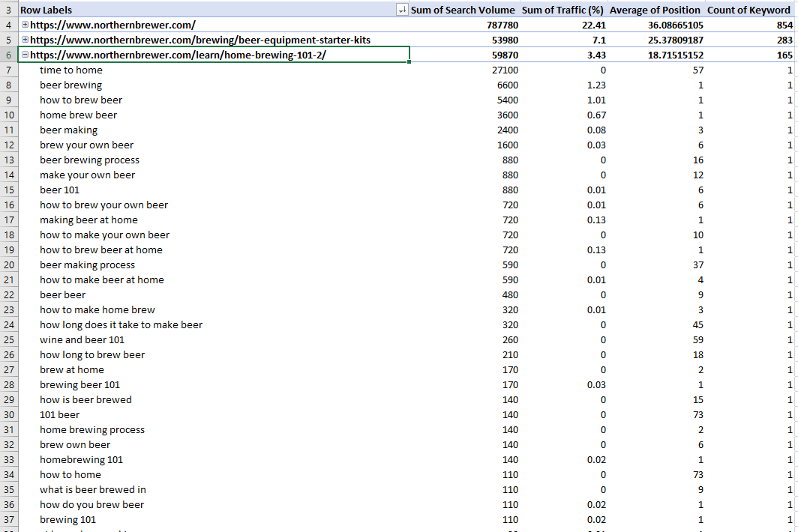Select the 'how to brew beer' row label

(x=81, y=100)
